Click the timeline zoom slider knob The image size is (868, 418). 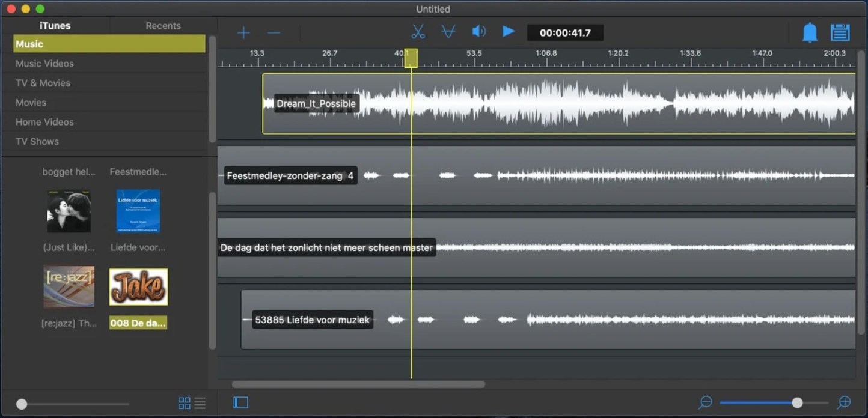coord(797,403)
